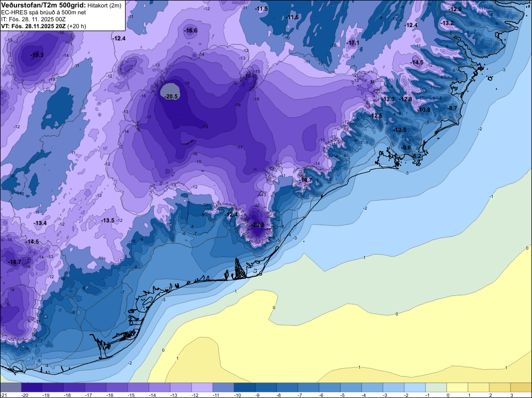Click the -13.3 temperature label
This screenshot has width=532, height=398.
click(388, 99)
